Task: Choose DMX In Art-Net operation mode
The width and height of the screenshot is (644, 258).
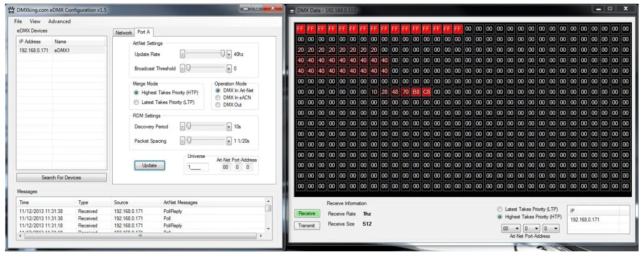Action: coord(233,90)
